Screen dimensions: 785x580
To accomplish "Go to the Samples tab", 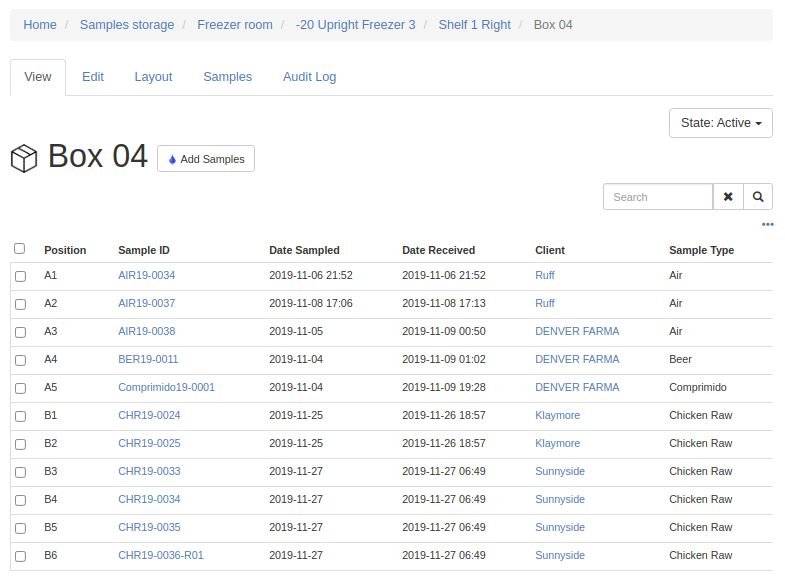I will 227,77.
